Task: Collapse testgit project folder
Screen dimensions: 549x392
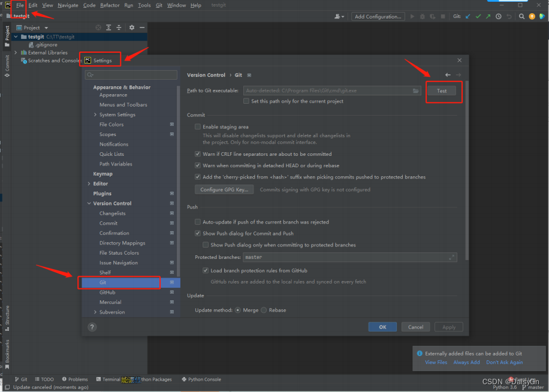Action: [16, 37]
